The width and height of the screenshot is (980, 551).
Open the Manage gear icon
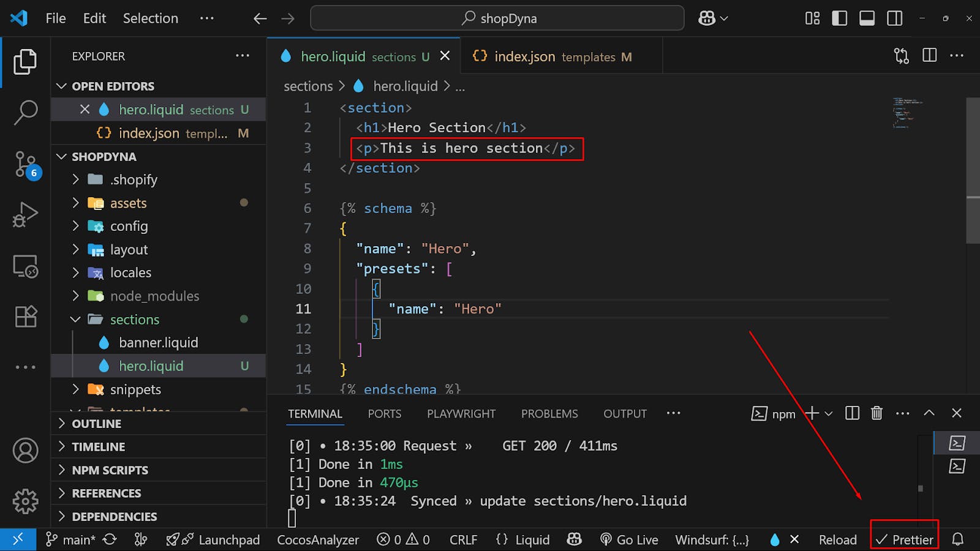(x=25, y=502)
